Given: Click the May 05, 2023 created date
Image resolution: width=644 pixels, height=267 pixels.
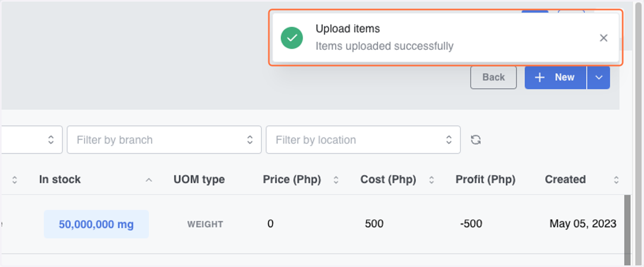Looking at the screenshot, I should coord(583,224).
